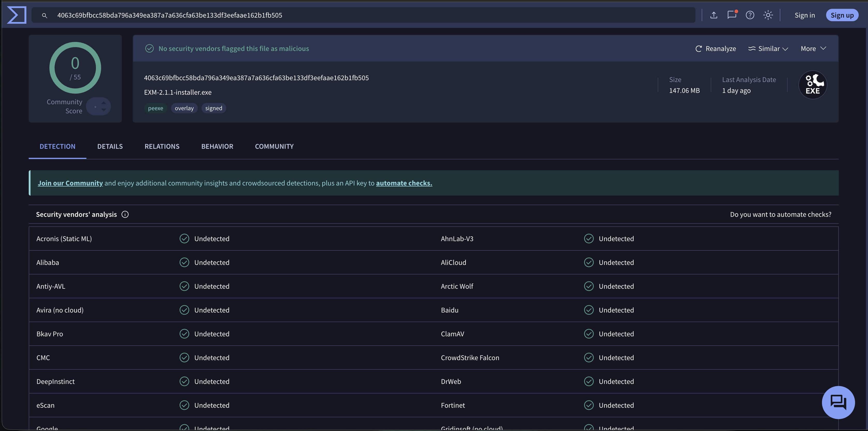Screen dimensions: 868x431
Task: Click the check icon in the DrWeb row
Action: coord(589,382)
